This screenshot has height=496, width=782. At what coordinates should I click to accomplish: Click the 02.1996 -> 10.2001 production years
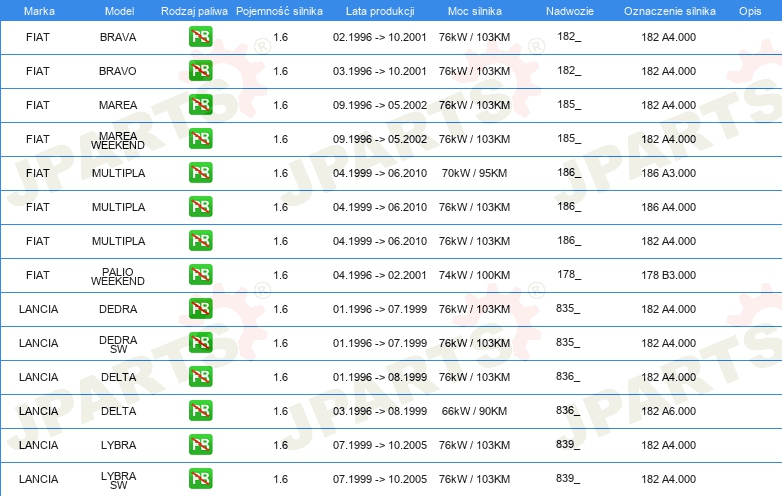tap(380, 37)
